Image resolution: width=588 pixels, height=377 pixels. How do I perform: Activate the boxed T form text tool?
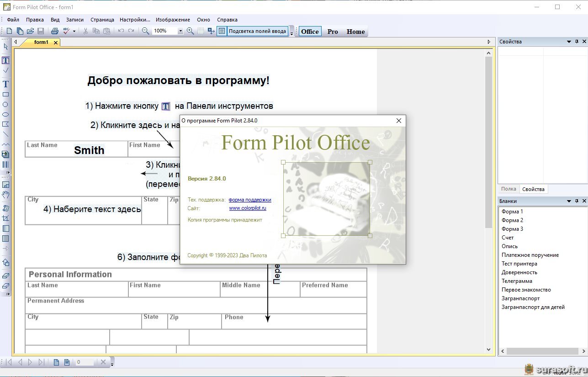pyautogui.click(x=5, y=60)
